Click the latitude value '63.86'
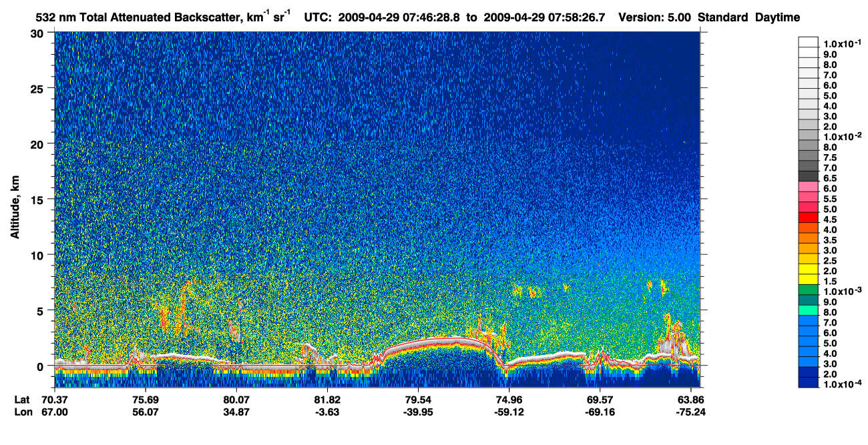868x445 pixels. coord(690,400)
